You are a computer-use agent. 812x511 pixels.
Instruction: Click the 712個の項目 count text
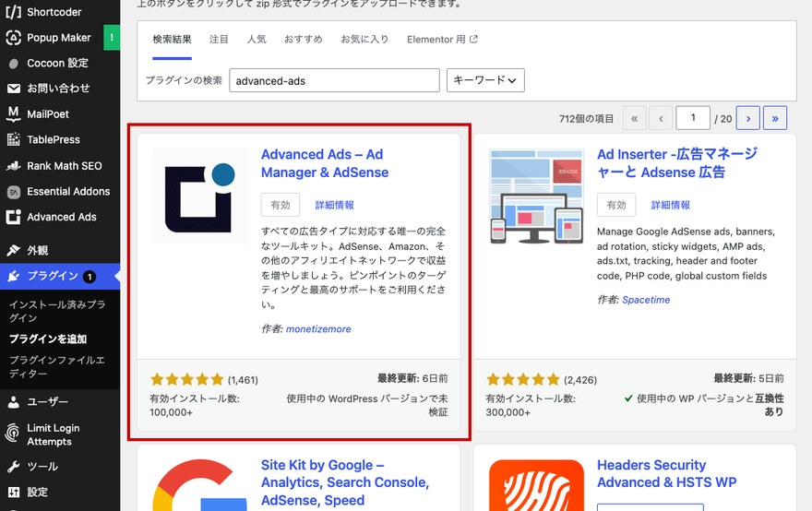click(x=586, y=119)
